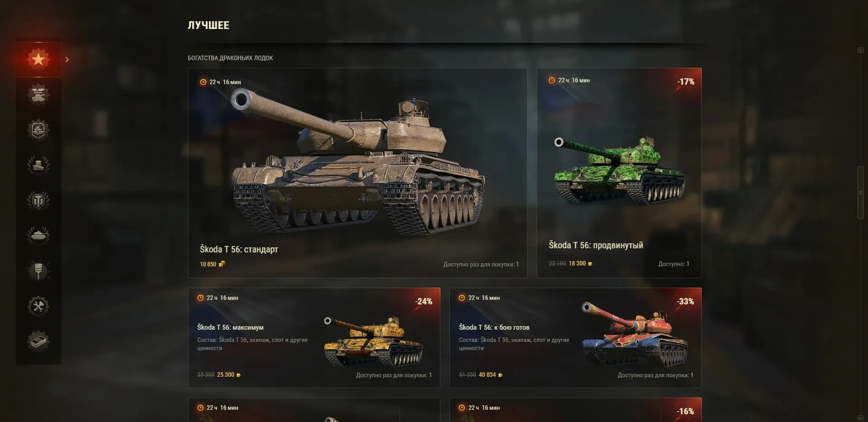
Task: Open the cash stack category icon
Action: pyautogui.click(x=38, y=341)
